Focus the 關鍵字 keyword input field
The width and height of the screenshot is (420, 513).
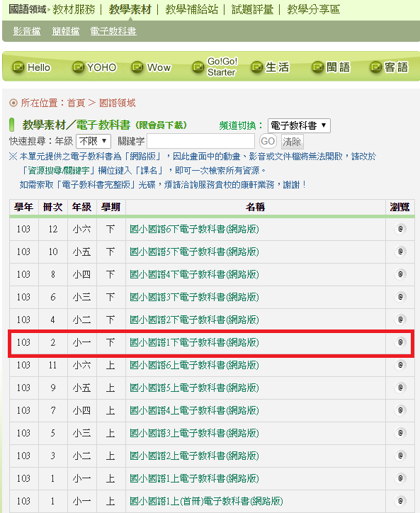[x=201, y=141]
